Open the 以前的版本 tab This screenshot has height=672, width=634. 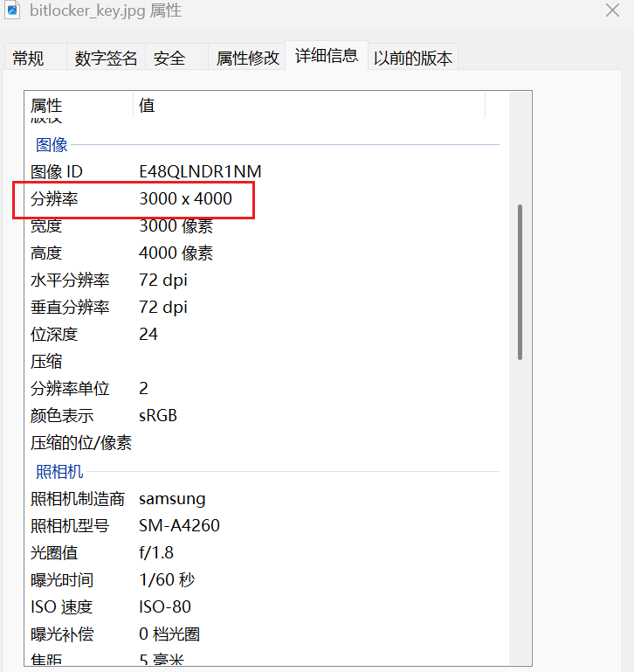[413, 59]
